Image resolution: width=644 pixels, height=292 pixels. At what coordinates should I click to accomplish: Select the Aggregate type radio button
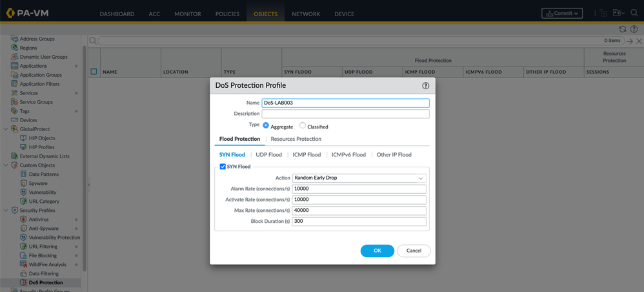coord(266,126)
